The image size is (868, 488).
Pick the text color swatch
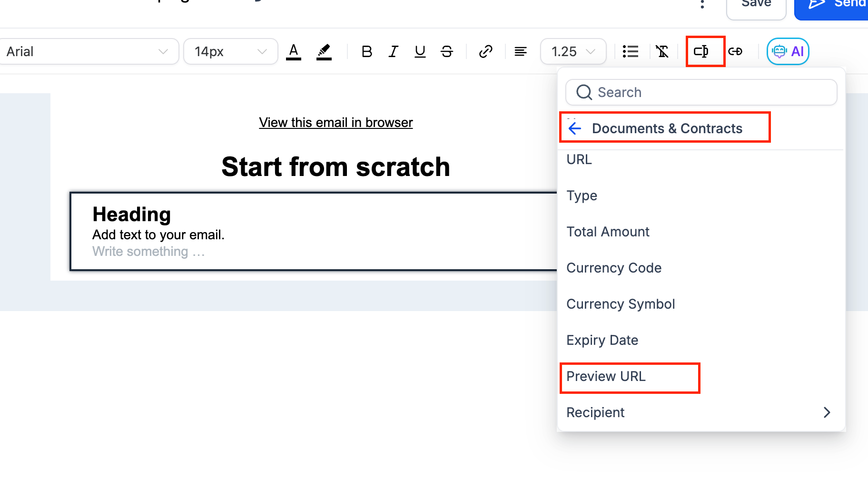(294, 51)
